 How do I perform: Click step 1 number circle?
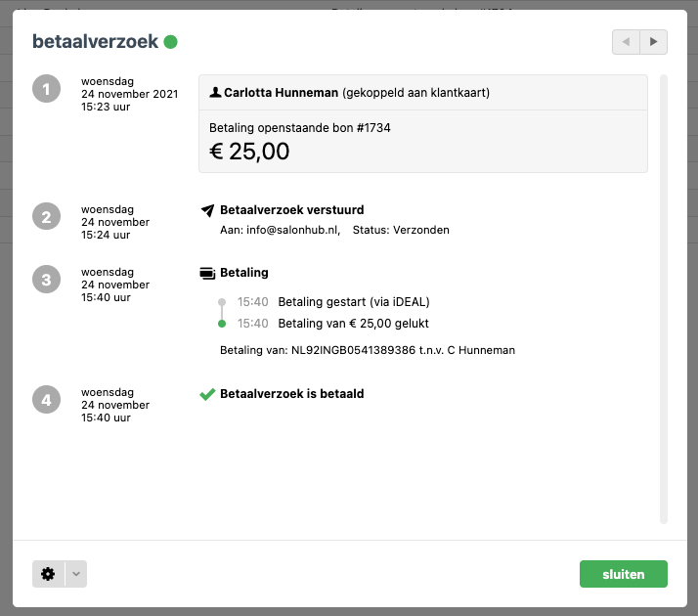click(45, 90)
